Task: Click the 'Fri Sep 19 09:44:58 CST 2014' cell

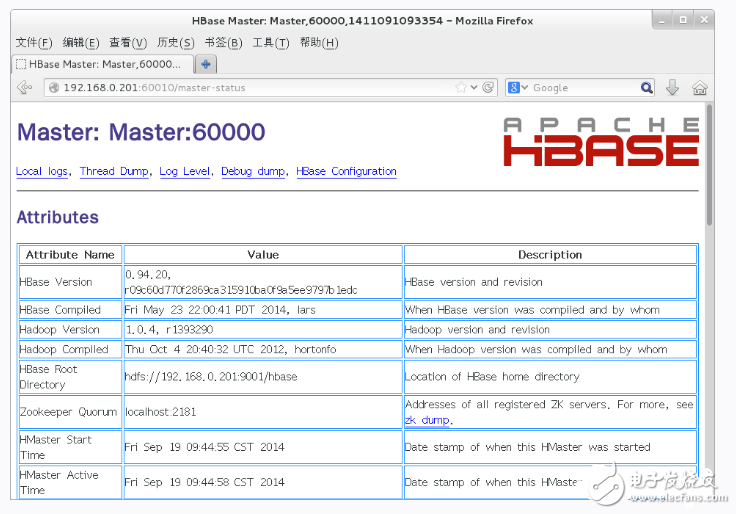Action: click(x=263, y=483)
